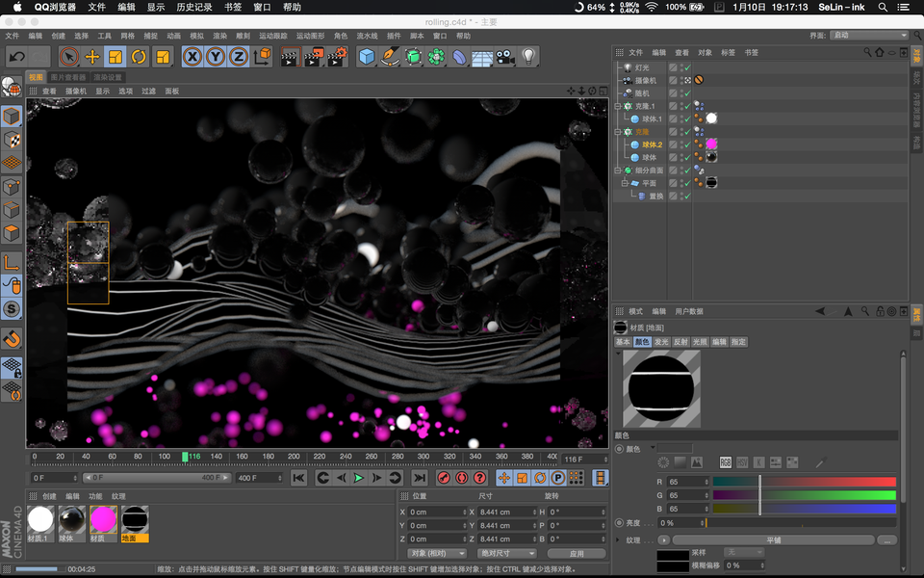Toggle enable checkmark for 灯光 object
Viewport: 924px width, 578px height.
687,67
